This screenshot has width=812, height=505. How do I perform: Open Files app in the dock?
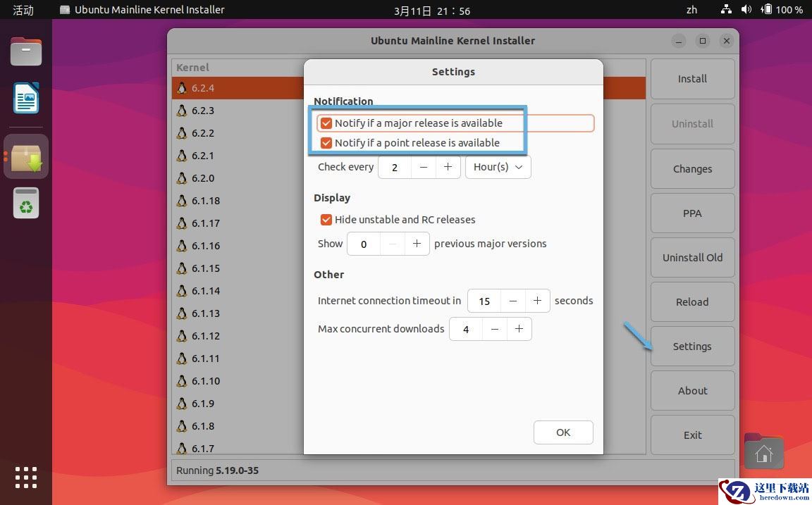point(26,51)
